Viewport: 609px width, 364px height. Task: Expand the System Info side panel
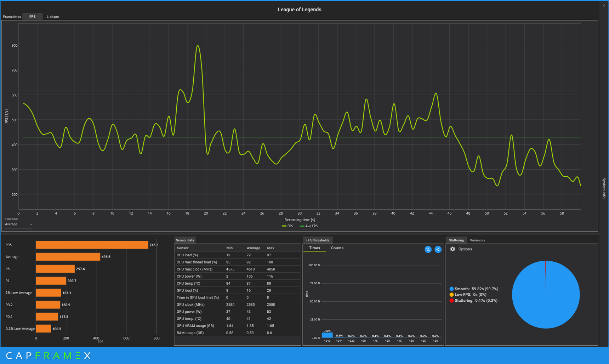point(604,188)
